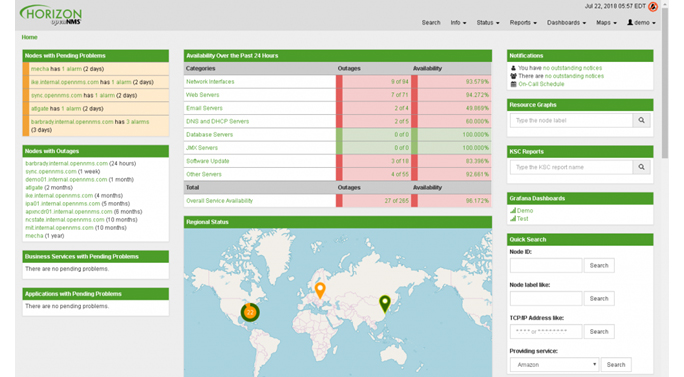
Task: Open the Maps menu
Action: [606, 22]
